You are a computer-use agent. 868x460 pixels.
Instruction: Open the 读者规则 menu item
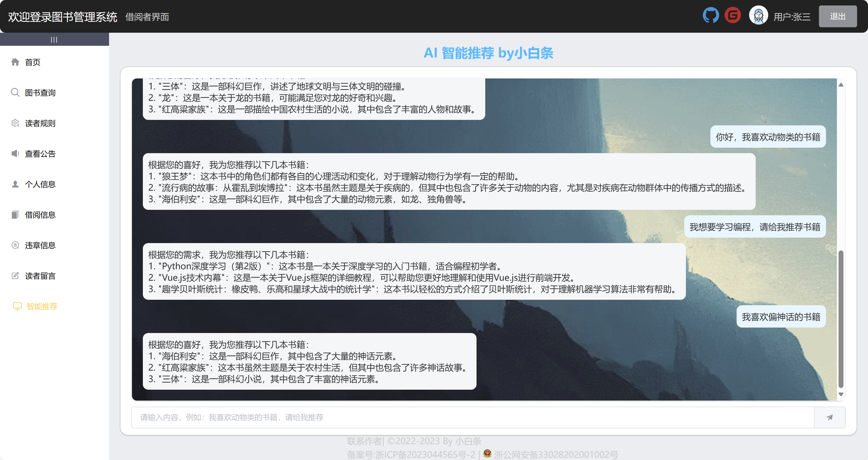click(40, 123)
